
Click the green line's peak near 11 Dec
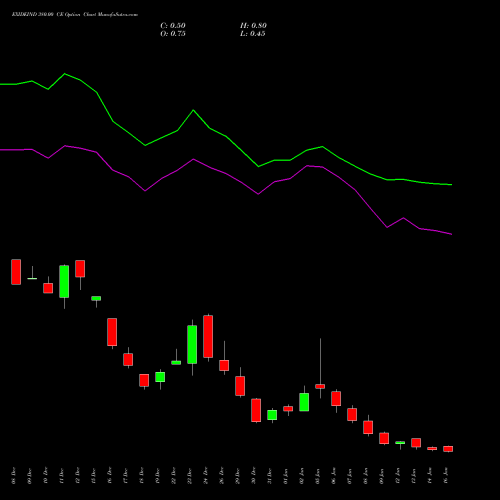point(65,74)
